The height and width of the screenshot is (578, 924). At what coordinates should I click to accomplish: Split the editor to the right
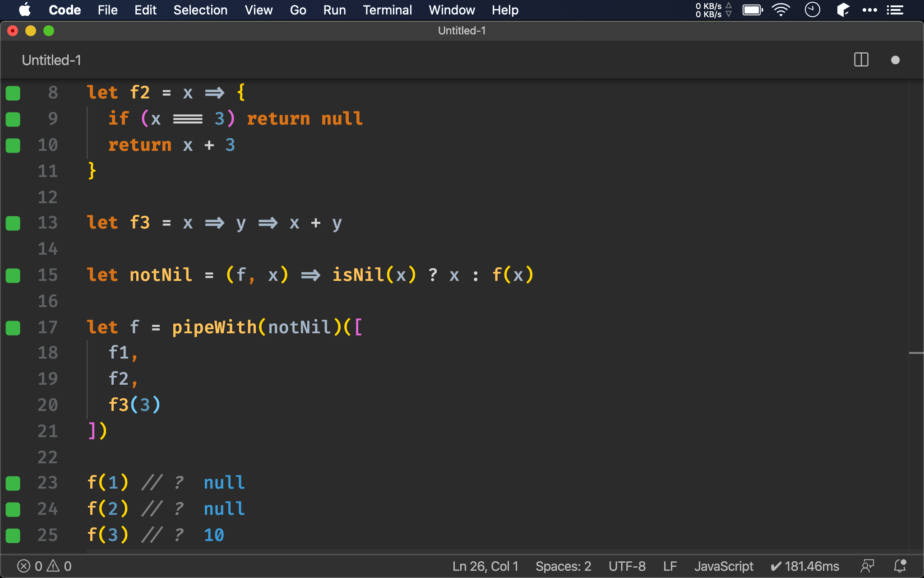pos(861,60)
